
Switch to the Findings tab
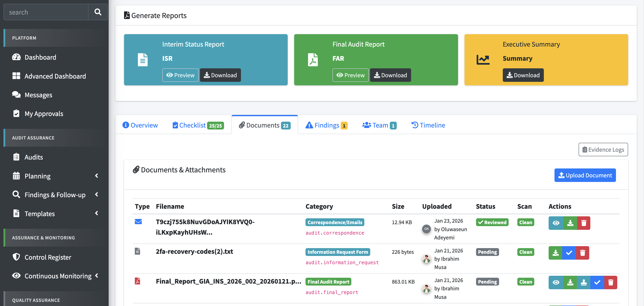coord(326,125)
